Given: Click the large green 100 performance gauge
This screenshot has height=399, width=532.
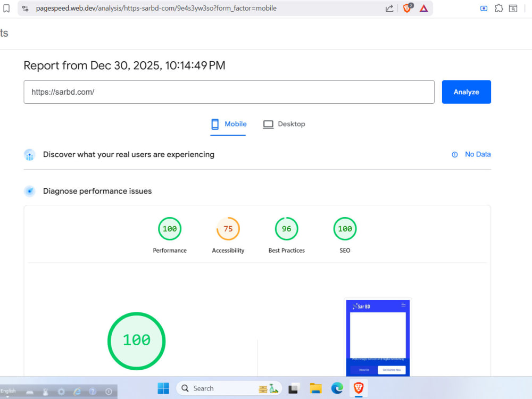Looking at the screenshot, I should pos(136,340).
